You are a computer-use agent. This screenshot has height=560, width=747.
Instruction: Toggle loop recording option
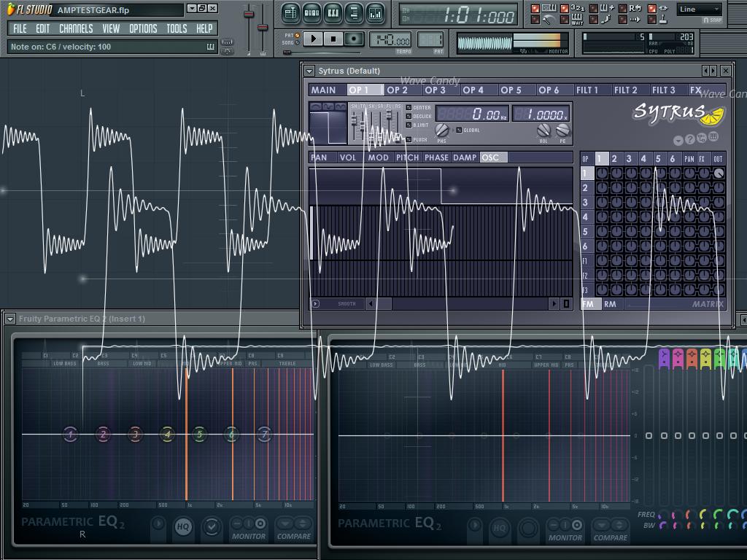pyautogui.click(x=623, y=9)
